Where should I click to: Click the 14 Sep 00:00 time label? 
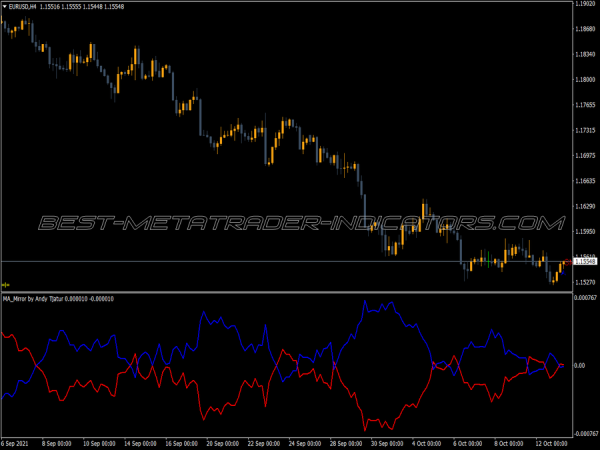[140, 443]
